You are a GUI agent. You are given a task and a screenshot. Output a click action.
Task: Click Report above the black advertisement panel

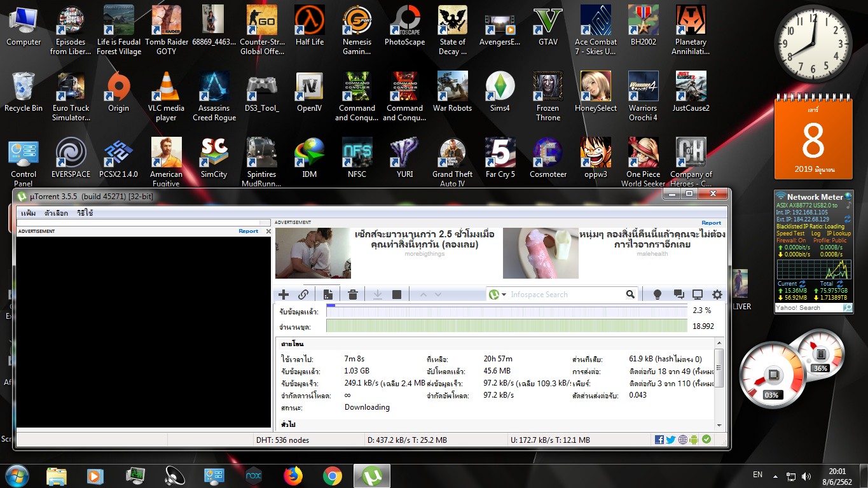point(249,231)
